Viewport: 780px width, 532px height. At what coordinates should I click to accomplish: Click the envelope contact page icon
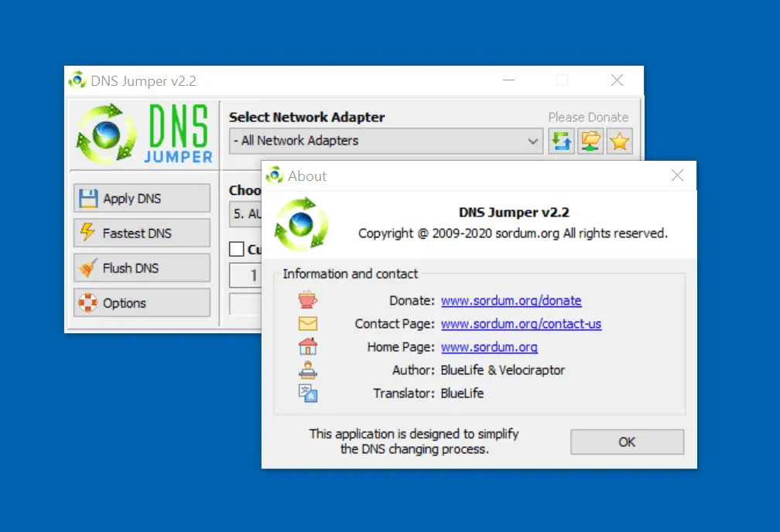point(308,324)
